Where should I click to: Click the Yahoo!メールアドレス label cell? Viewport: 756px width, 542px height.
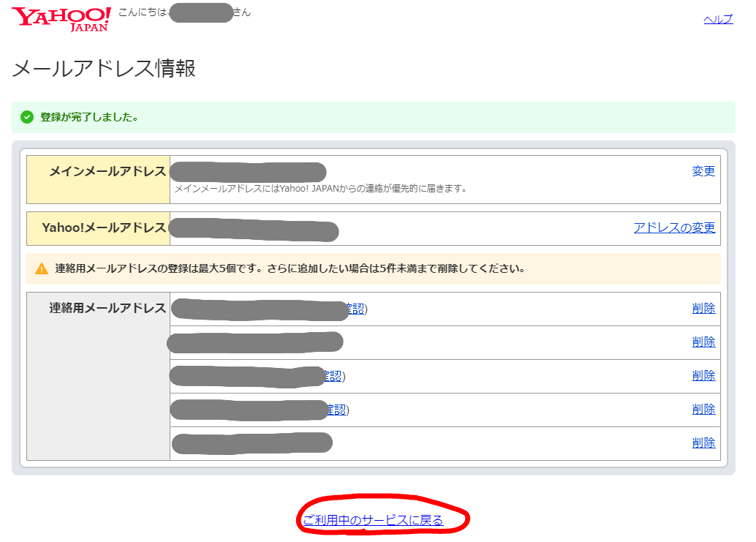click(99, 228)
